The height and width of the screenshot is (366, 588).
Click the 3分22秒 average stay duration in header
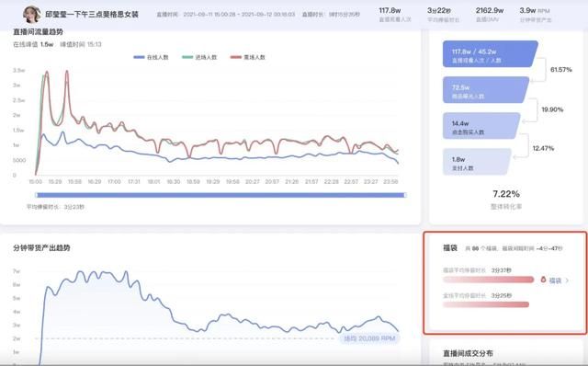(439, 10)
